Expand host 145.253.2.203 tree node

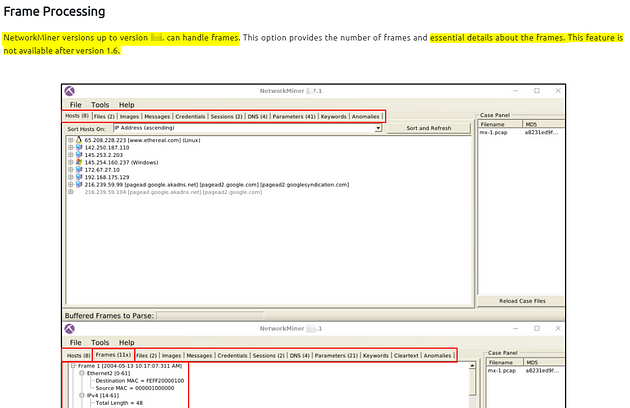coord(71,155)
